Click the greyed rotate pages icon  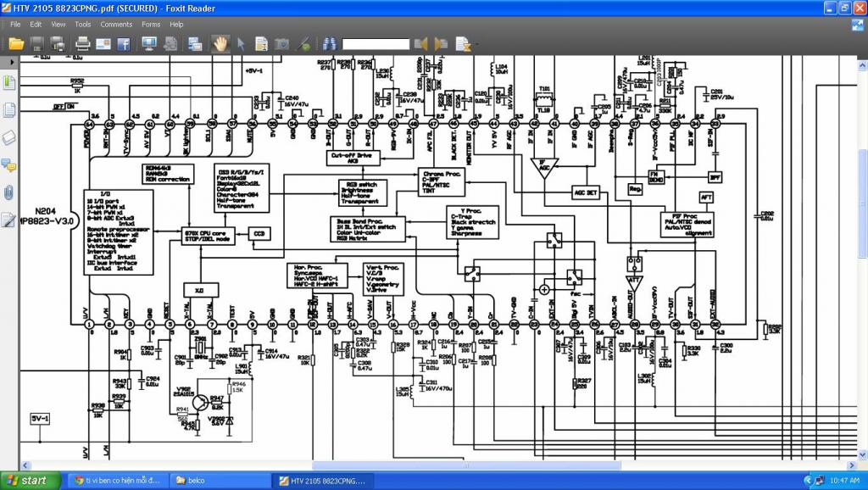170,44
